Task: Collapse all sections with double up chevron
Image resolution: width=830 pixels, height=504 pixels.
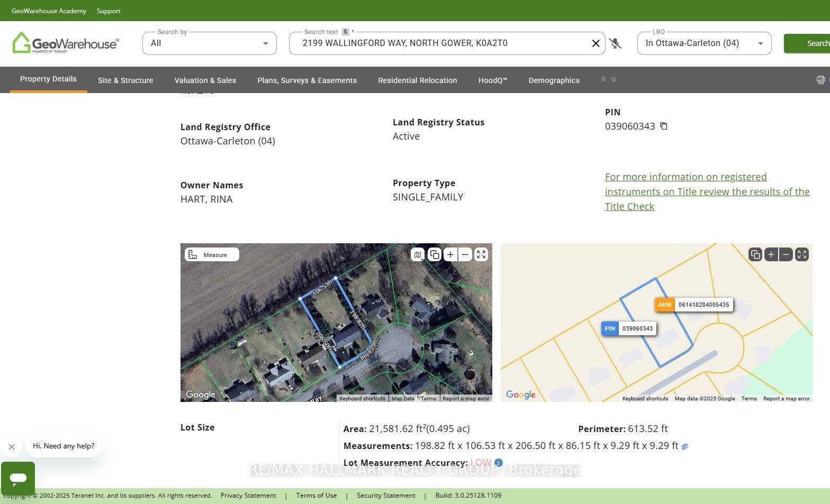Action: [x=603, y=79]
